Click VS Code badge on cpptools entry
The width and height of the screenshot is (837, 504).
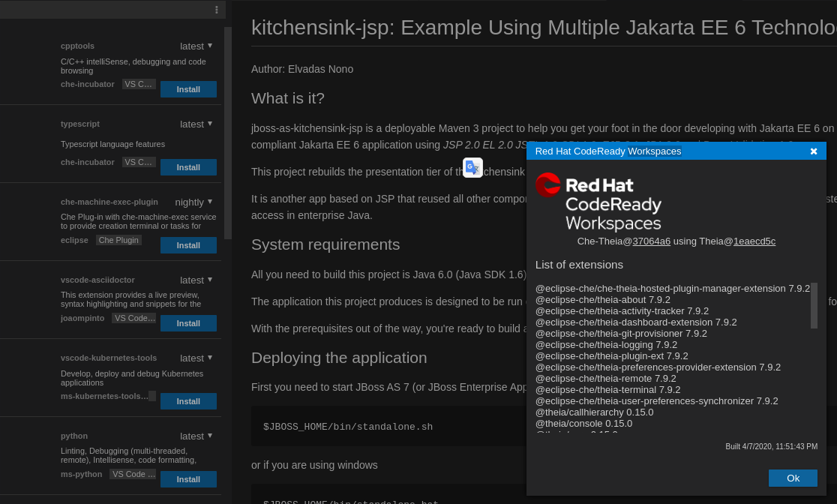[x=139, y=84]
